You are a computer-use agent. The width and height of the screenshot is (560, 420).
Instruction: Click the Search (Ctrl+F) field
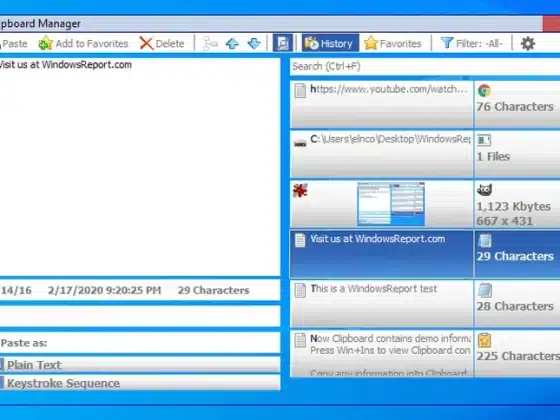click(x=425, y=66)
